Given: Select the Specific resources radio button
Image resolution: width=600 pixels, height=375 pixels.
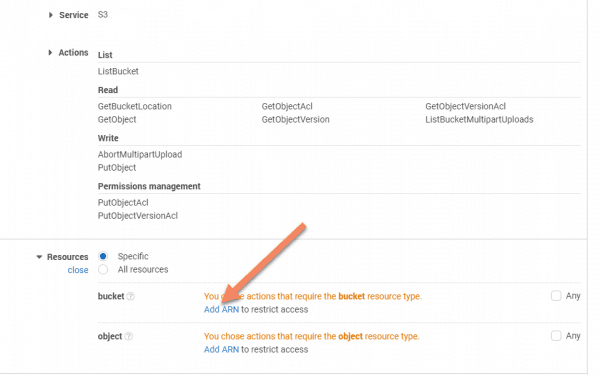Looking at the screenshot, I should tap(103, 256).
